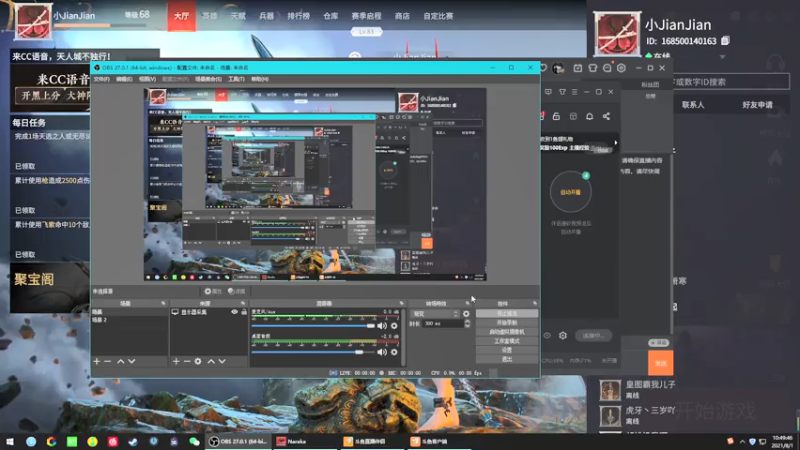The width and height of the screenshot is (800, 450).
Task: Mute the desktop audio speaker icon
Action: point(382,352)
